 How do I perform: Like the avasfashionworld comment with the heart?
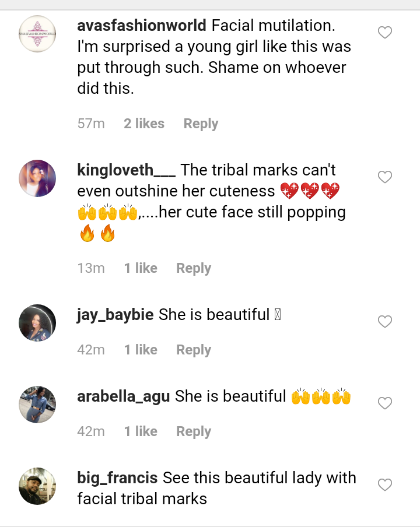pos(385,33)
